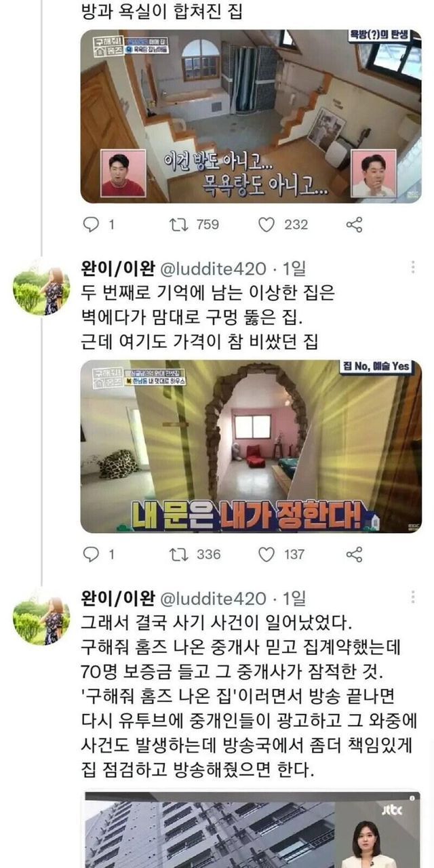This screenshot has width=434, height=868.
Task: View the image of the hole in wall
Action: pos(251,446)
